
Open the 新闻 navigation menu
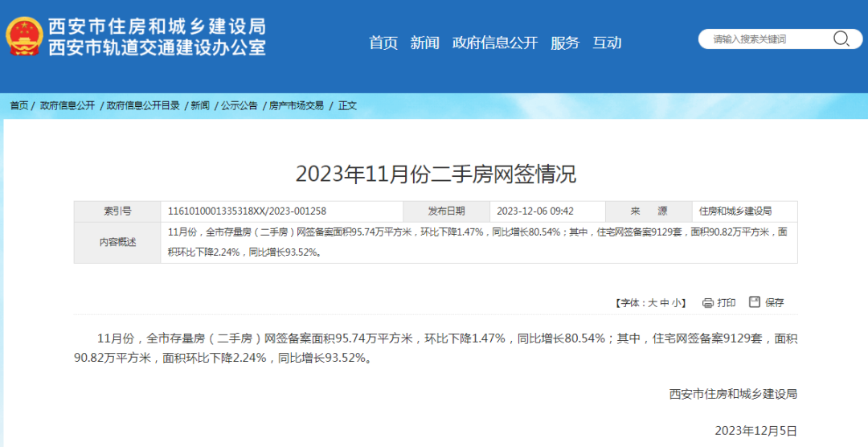(x=424, y=43)
